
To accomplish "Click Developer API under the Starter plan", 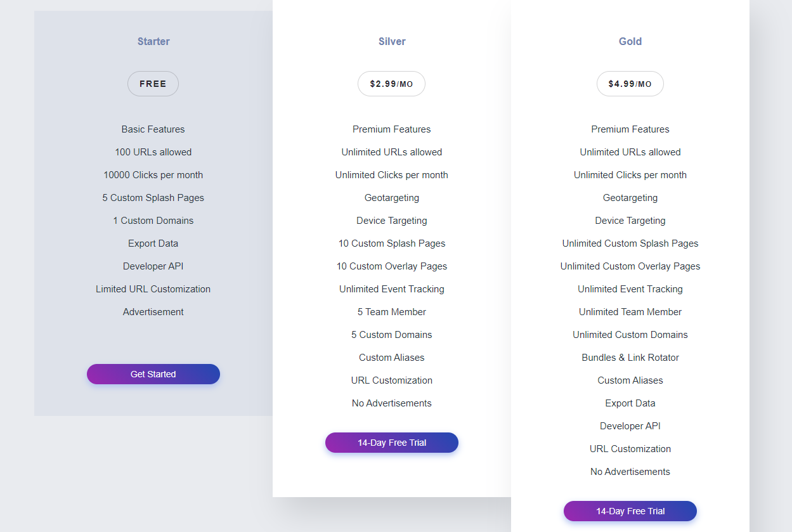I will pyautogui.click(x=153, y=266).
